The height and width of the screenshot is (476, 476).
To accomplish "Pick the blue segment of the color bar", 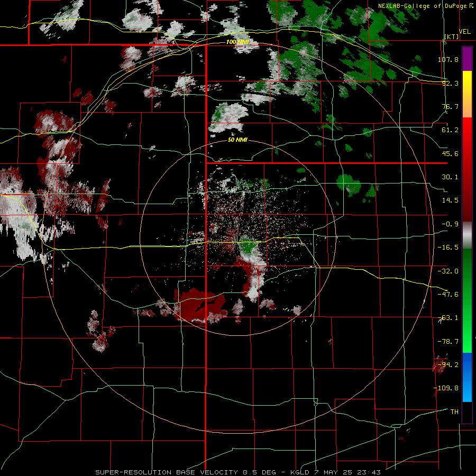I will point(467,377).
